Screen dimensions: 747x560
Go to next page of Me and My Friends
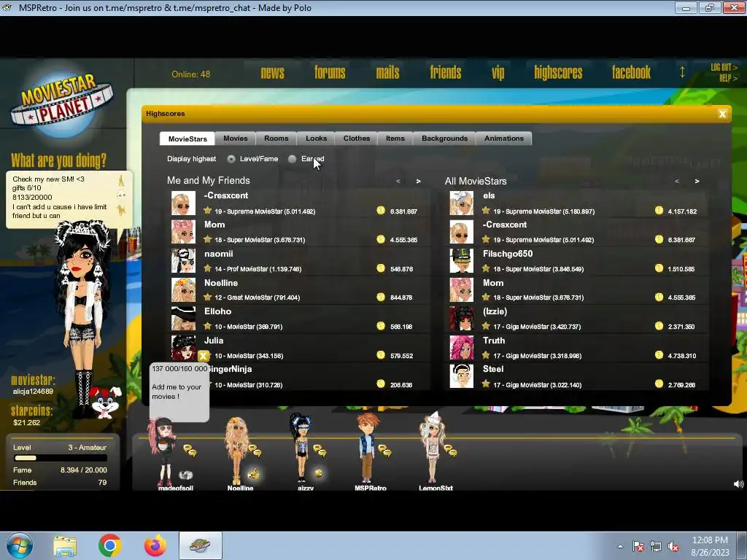418,181
